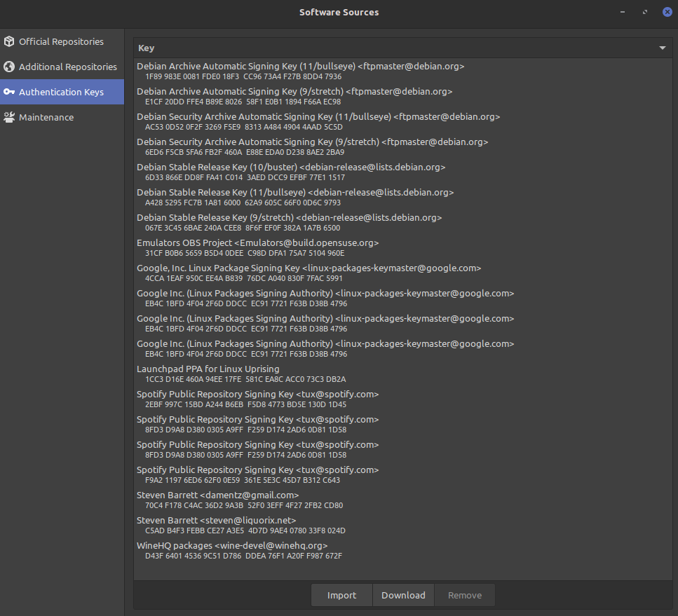Viewport: 678px width, 616px height.
Task: Select Debian Security Archive Signing Key (9/stretch)
Action: click(402, 146)
